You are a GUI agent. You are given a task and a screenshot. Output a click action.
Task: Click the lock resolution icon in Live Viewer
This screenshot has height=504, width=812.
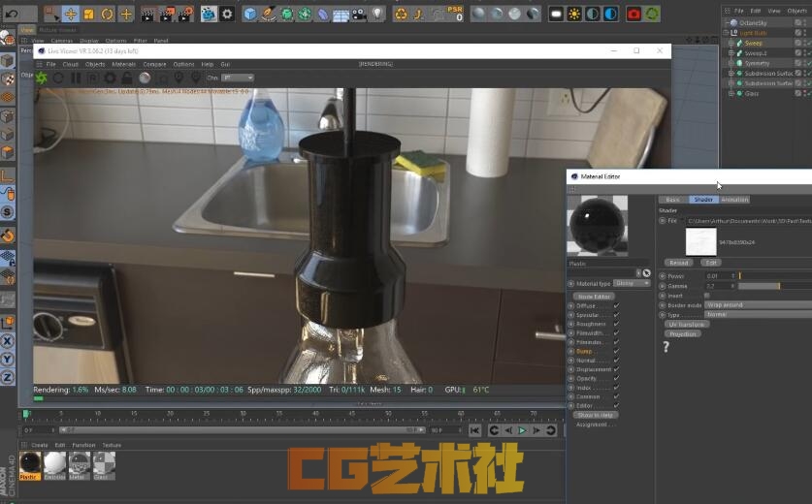(x=127, y=78)
